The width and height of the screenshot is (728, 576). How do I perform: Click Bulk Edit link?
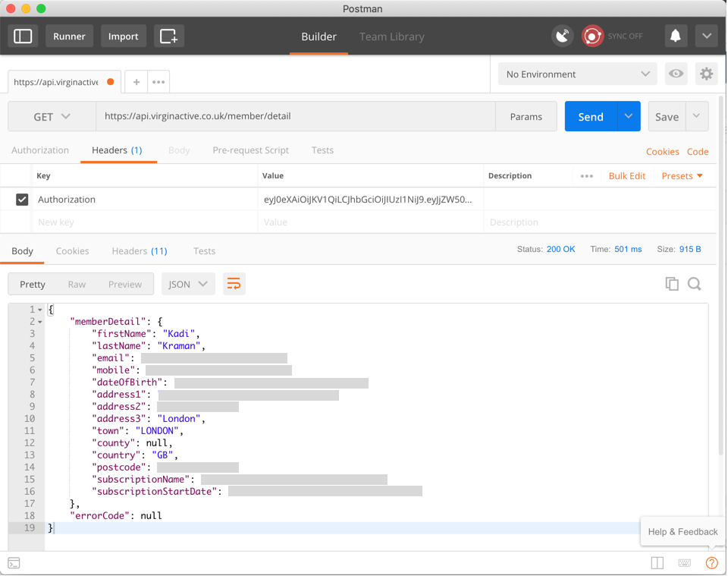[x=627, y=176]
